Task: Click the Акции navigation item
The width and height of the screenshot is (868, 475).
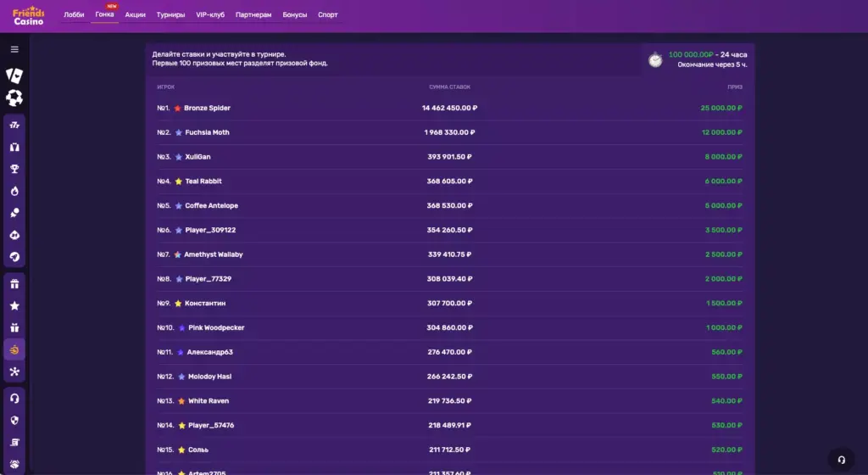Action: [135, 15]
